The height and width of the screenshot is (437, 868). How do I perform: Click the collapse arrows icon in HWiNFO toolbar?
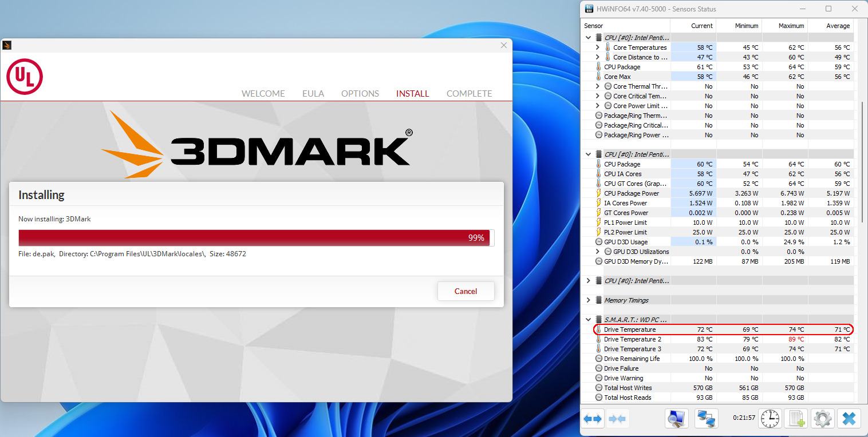pyautogui.click(x=617, y=419)
